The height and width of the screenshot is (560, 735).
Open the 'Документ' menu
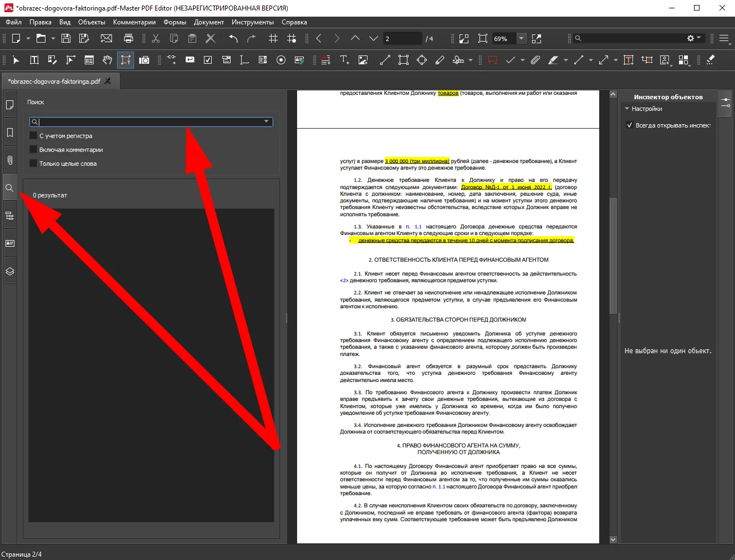[208, 22]
